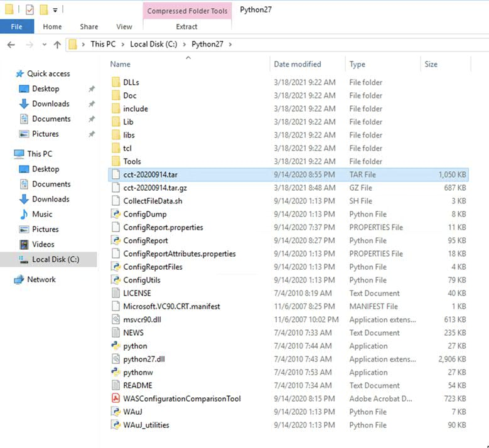Image resolution: width=489 pixels, height=448 pixels.
Task: Open the Extract tab
Action: 187,27
